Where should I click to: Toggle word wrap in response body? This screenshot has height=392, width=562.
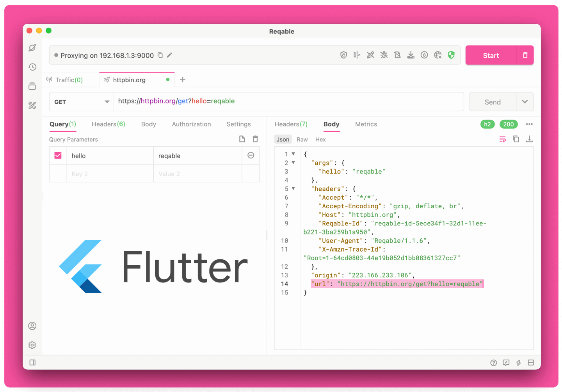coord(503,139)
